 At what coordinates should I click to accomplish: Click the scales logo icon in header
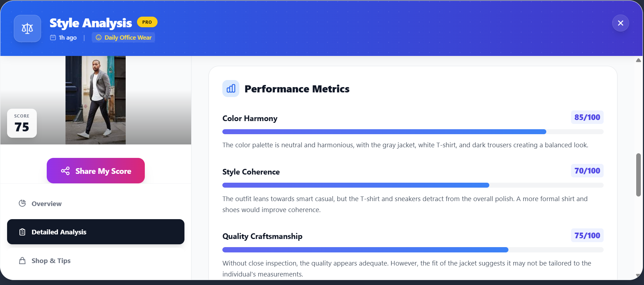coord(27,28)
